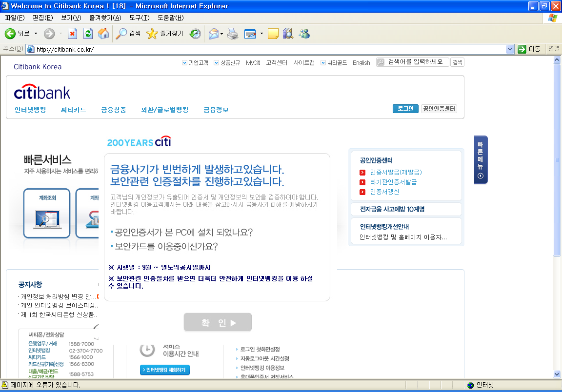Screen dimensions: 562x392
Task: Click the Internet zone globe icon
Action: 471,385
